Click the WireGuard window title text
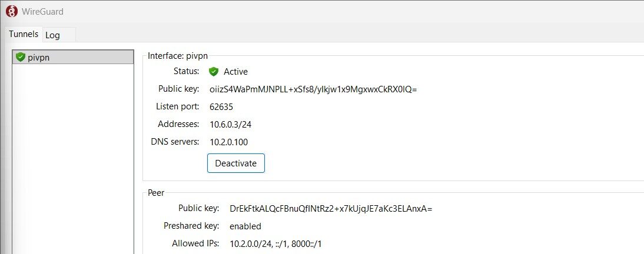The height and width of the screenshot is (254, 644). pyautogui.click(x=42, y=11)
